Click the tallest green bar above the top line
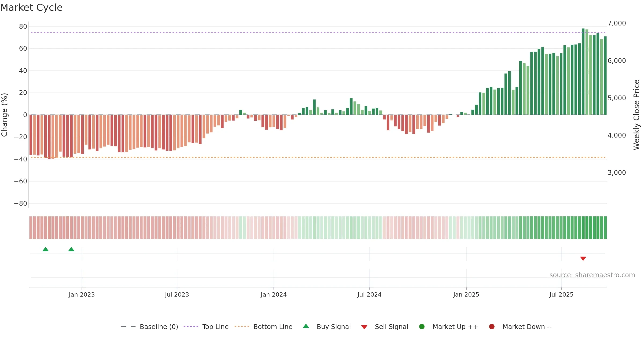Image resolution: width=644 pixels, height=362 pixels. [583, 72]
